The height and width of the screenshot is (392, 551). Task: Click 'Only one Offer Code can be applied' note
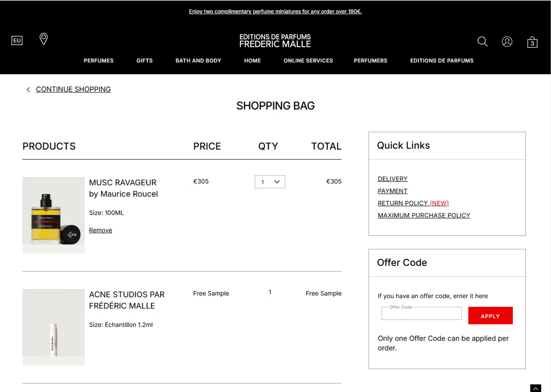(x=443, y=343)
